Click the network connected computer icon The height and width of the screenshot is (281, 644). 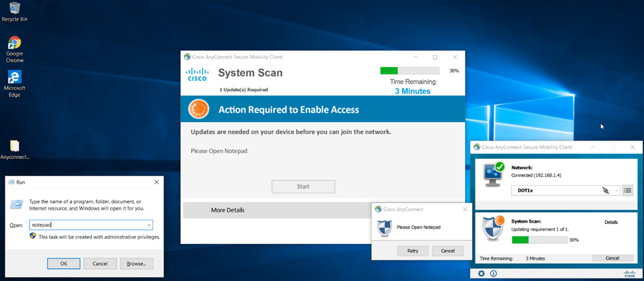pos(493,174)
